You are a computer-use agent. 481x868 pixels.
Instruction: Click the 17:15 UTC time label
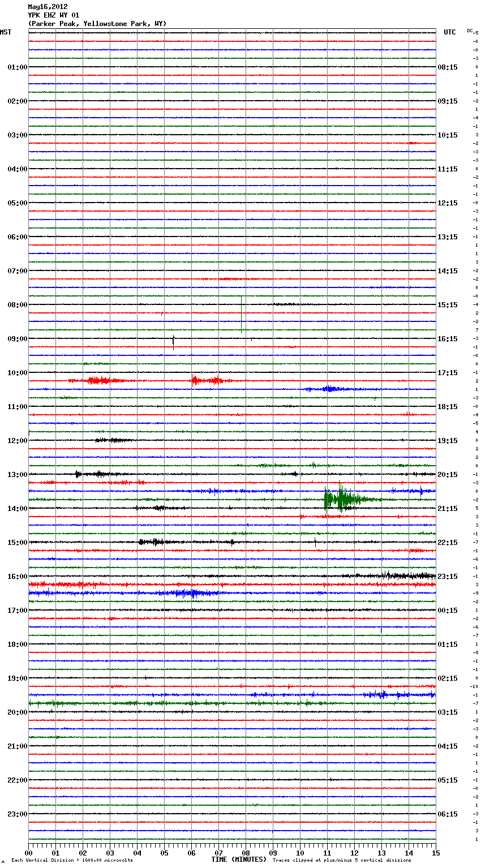[x=448, y=373]
